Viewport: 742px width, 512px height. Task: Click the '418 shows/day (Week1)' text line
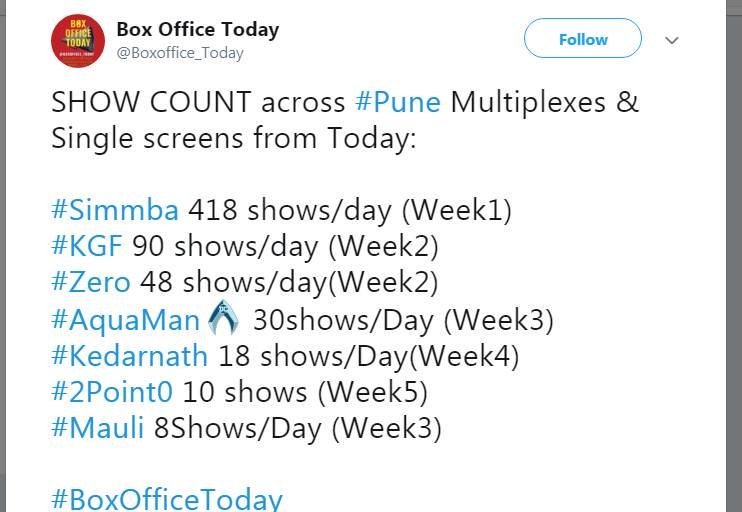point(350,210)
